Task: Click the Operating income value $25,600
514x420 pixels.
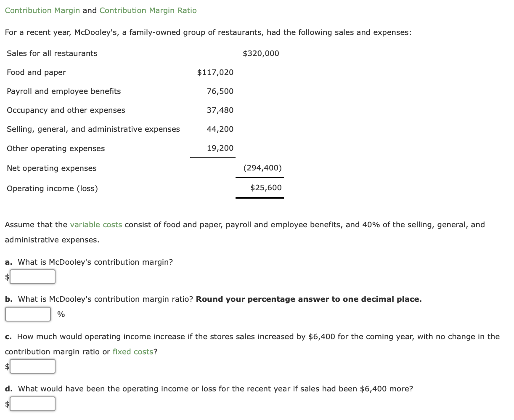Action: pos(266,187)
